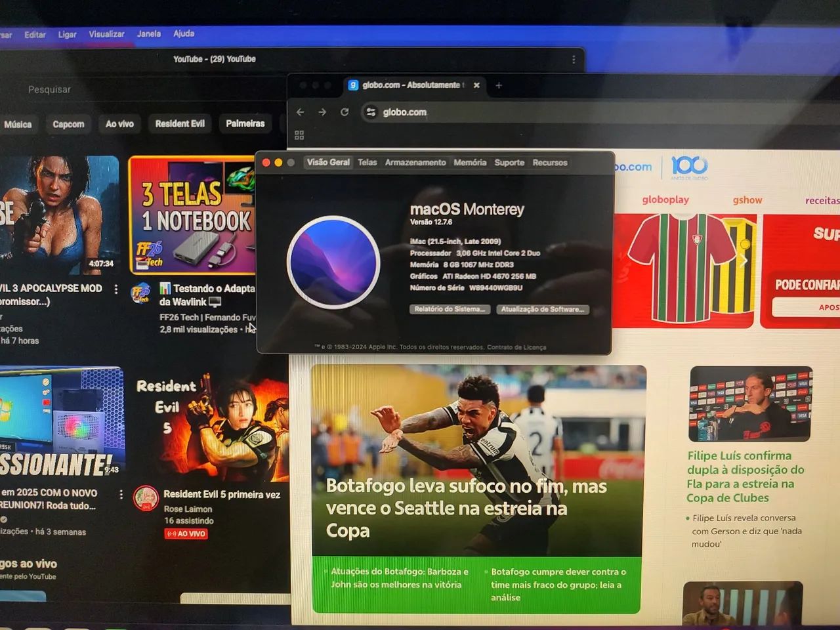Screen dimensions: 840x630
Task: Switch to the Memória tab
Action: coord(470,163)
